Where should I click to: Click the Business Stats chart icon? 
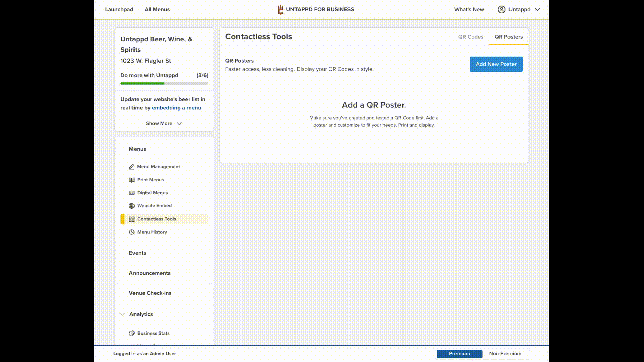131,333
